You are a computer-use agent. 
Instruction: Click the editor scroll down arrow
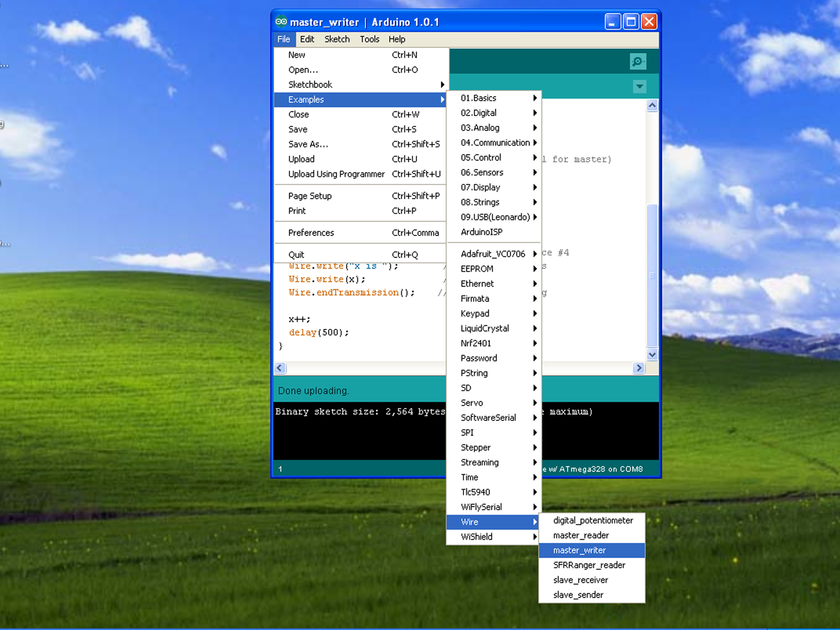pos(652,354)
